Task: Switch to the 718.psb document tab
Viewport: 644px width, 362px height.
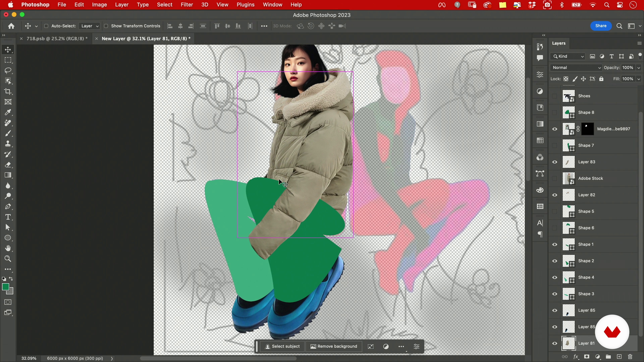Action: click(57, 39)
